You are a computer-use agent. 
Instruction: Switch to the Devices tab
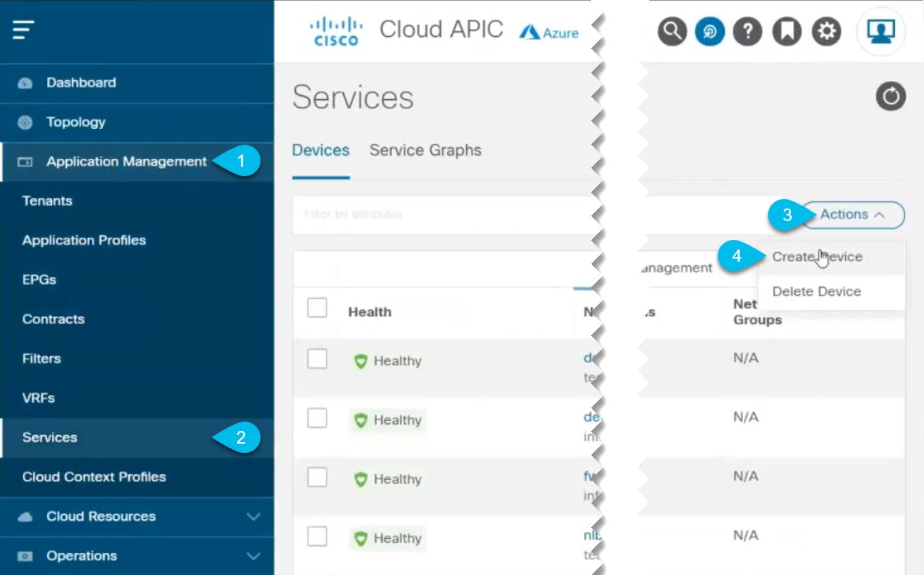(320, 151)
